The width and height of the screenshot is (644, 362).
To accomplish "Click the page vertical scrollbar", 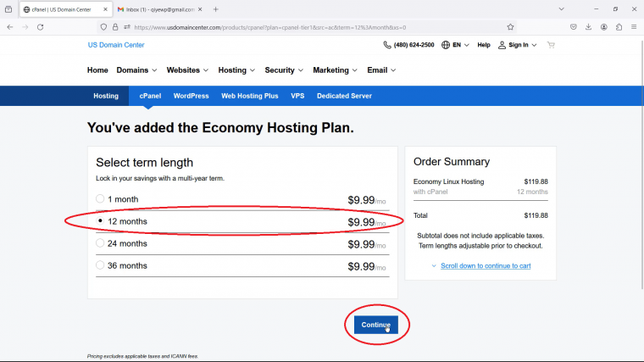I will coord(641,164).
